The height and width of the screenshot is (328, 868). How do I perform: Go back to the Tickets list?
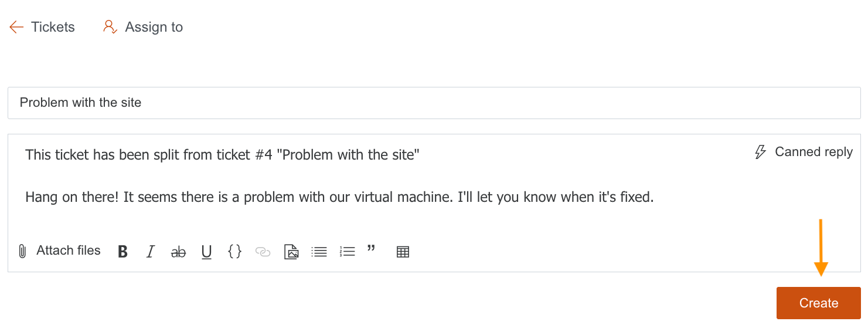coord(42,27)
